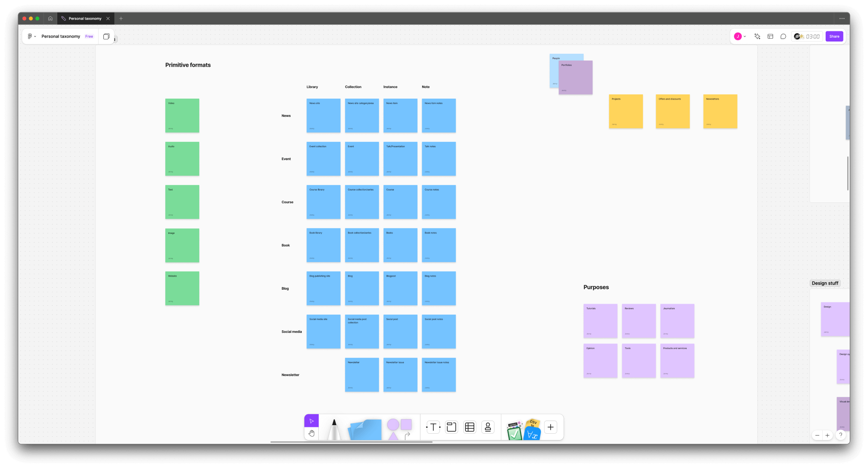The width and height of the screenshot is (868, 468).
Task: Click the Share button
Action: point(834,36)
